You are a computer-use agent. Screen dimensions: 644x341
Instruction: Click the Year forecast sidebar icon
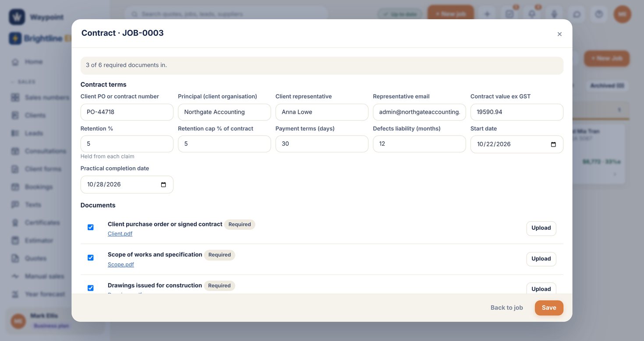[x=15, y=294]
